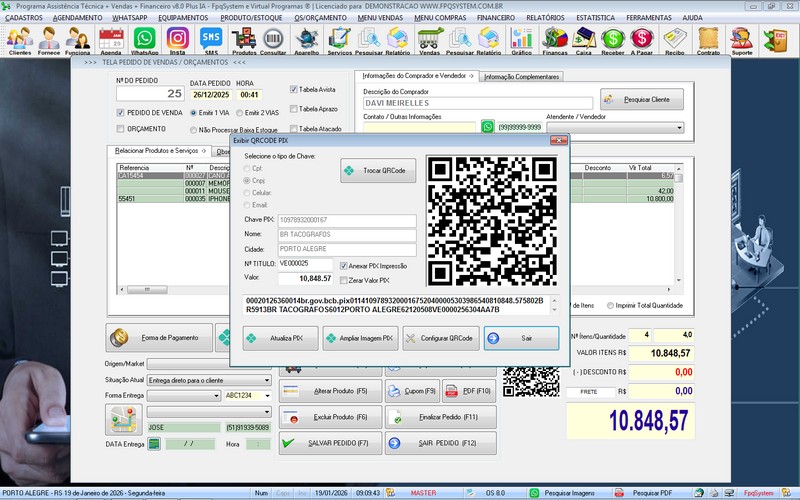Click the Trocar QRCode button
The width and height of the screenshot is (800, 500).
pos(378,170)
